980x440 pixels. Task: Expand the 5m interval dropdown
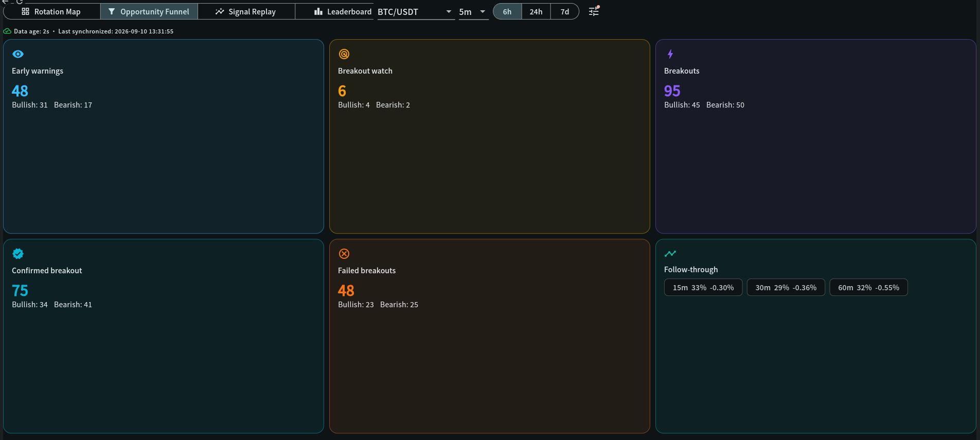[x=473, y=12]
